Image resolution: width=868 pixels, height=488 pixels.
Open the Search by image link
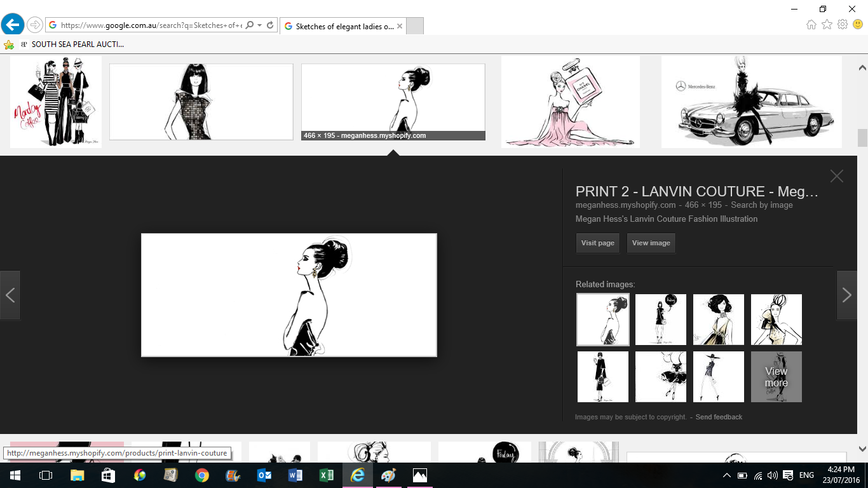761,205
